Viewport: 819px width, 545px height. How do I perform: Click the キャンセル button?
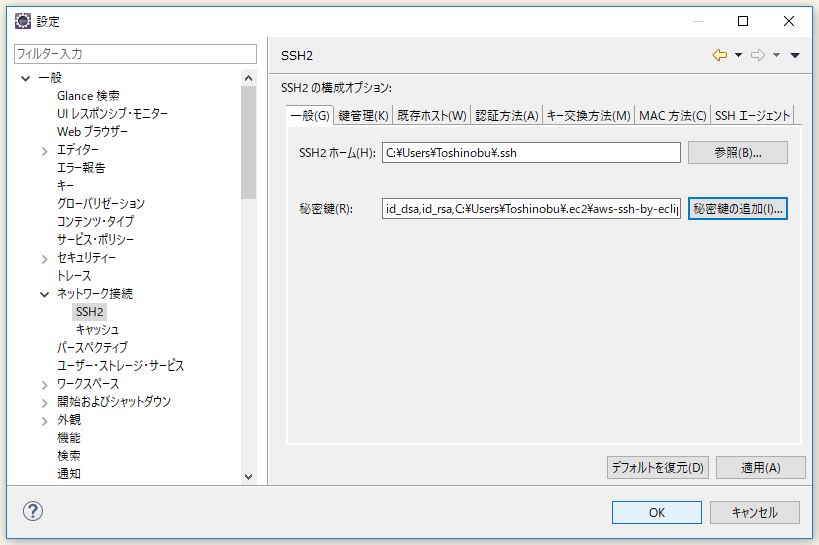755,513
